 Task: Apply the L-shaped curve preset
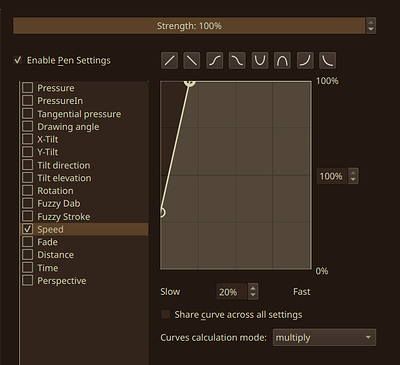(327, 61)
